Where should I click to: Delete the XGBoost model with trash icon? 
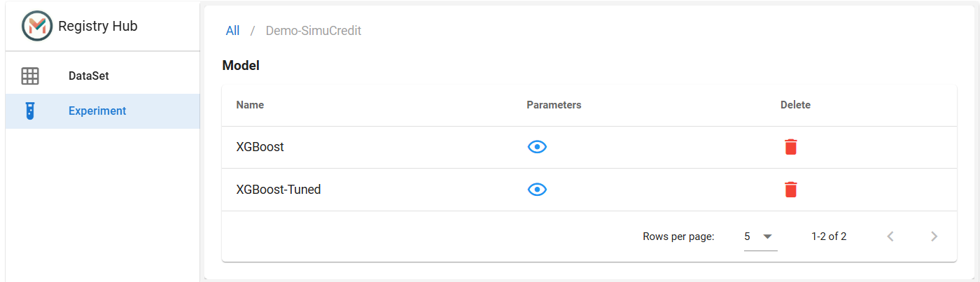(790, 147)
